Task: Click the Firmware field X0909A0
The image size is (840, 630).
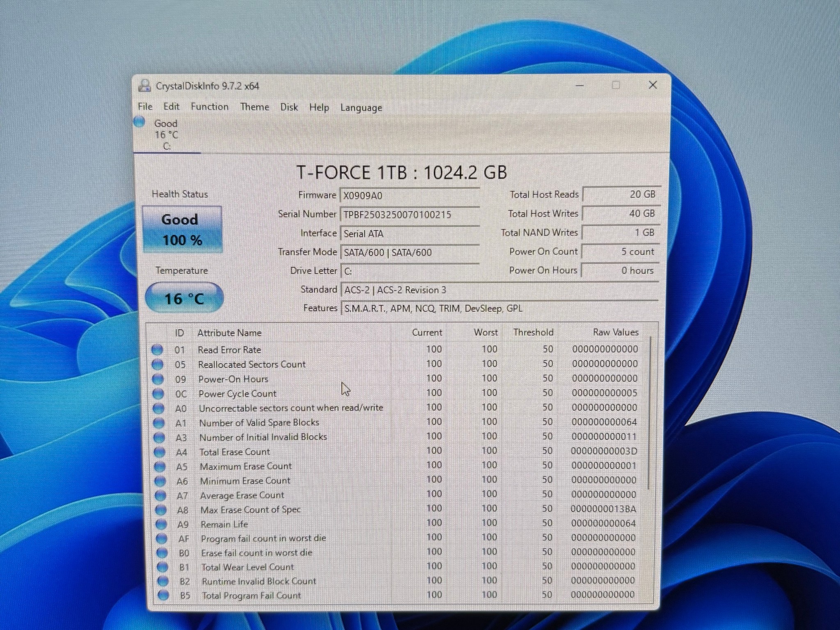Action: 410,195
